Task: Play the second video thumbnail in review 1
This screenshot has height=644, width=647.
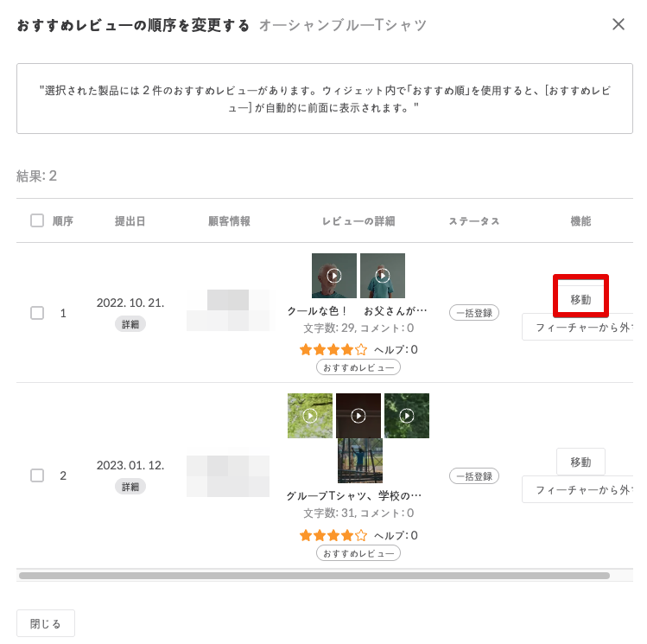Action: pyautogui.click(x=383, y=276)
